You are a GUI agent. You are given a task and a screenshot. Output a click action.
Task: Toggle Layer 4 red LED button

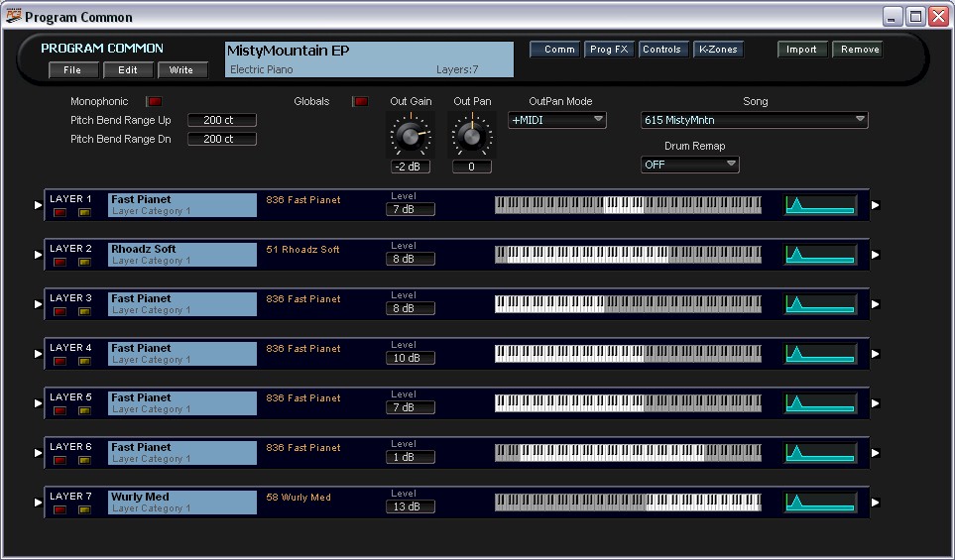click(x=60, y=361)
